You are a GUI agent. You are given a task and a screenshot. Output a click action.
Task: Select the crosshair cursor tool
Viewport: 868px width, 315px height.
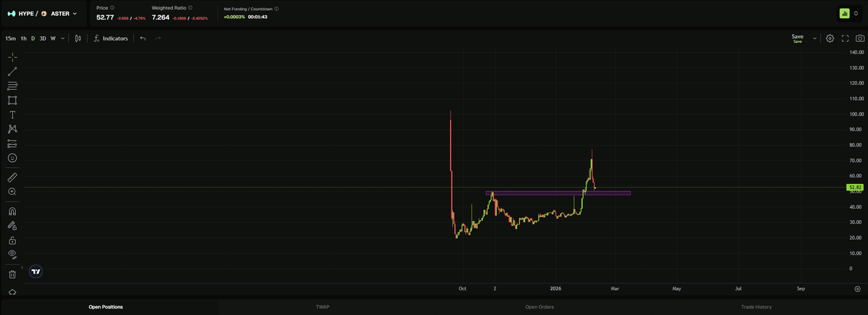pos(12,56)
